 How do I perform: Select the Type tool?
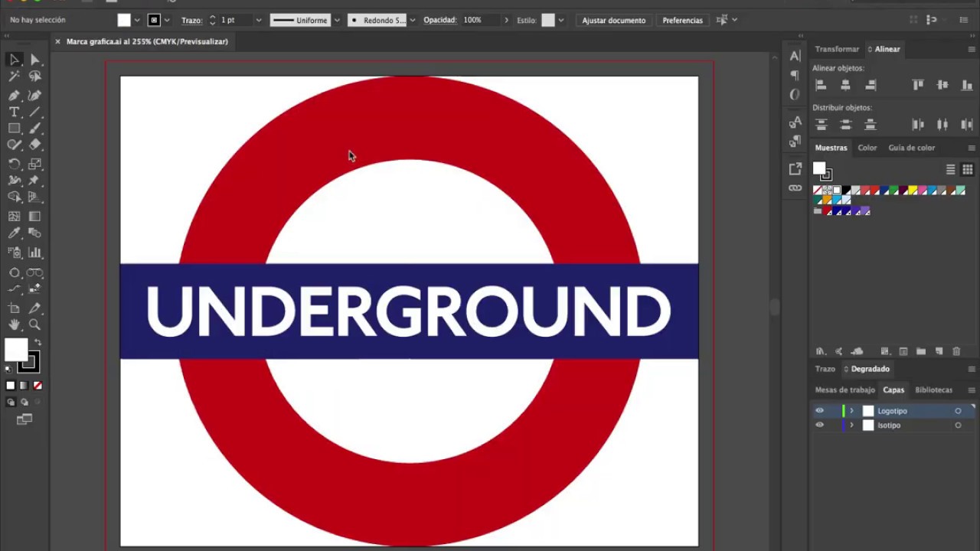[x=15, y=112]
